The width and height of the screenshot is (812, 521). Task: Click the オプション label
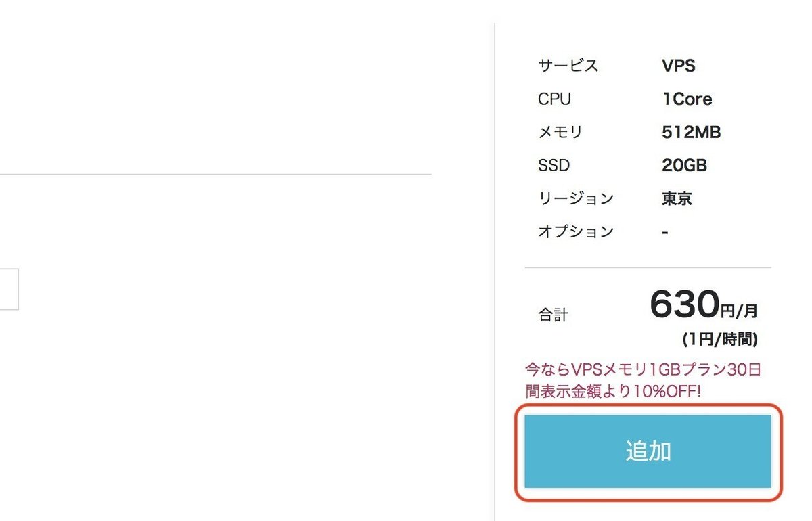pos(575,231)
